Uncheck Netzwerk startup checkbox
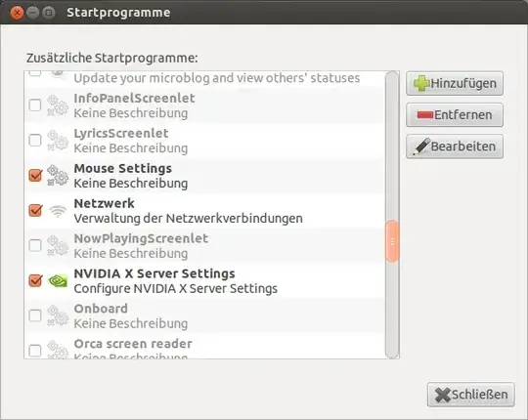Image resolution: width=528 pixels, height=420 pixels. tap(35, 210)
